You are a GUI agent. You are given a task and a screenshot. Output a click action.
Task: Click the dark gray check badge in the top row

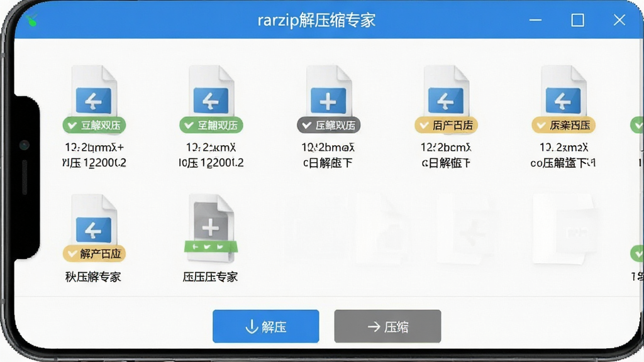click(x=328, y=125)
